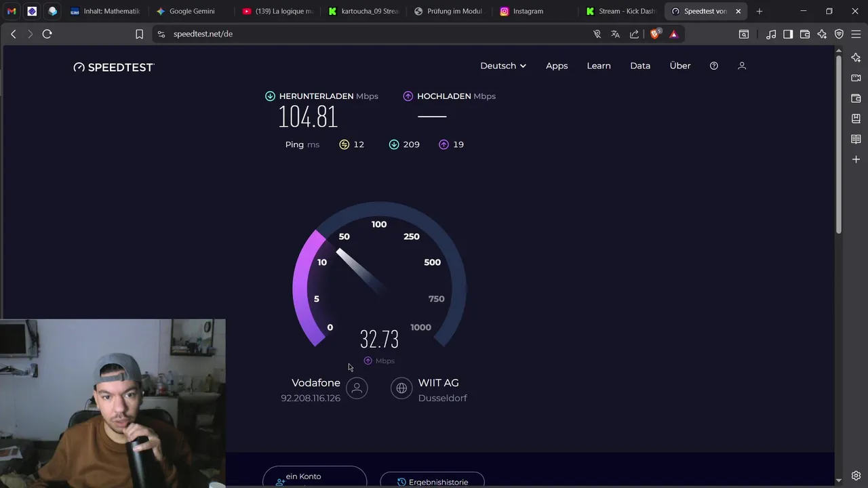The width and height of the screenshot is (868, 488).
Task: Open the Apps menu item
Action: coord(557,66)
